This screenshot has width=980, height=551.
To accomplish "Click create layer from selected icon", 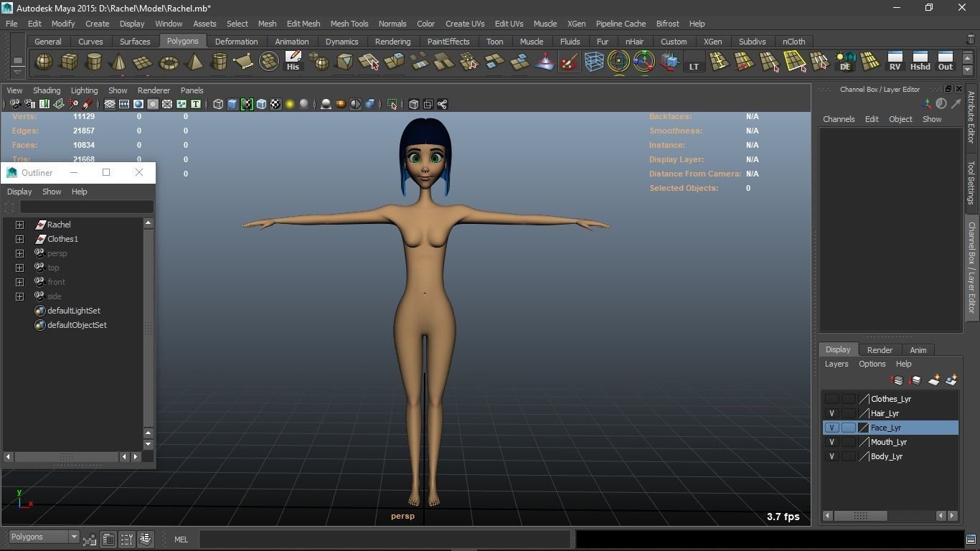I will (952, 380).
